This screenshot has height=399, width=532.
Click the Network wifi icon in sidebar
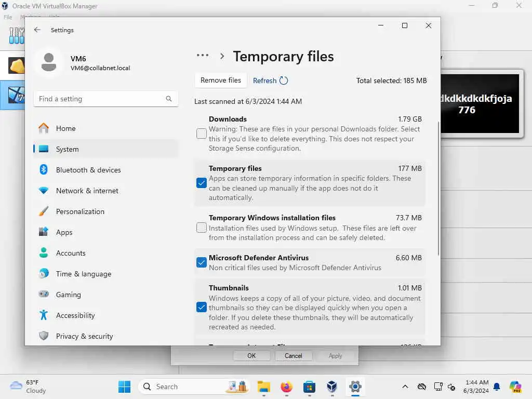coord(44,190)
